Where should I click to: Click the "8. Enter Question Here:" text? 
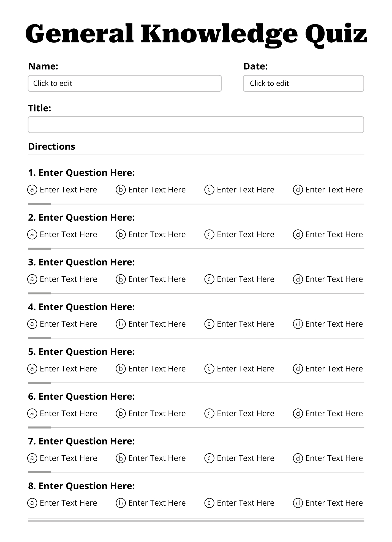click(81, 486)
